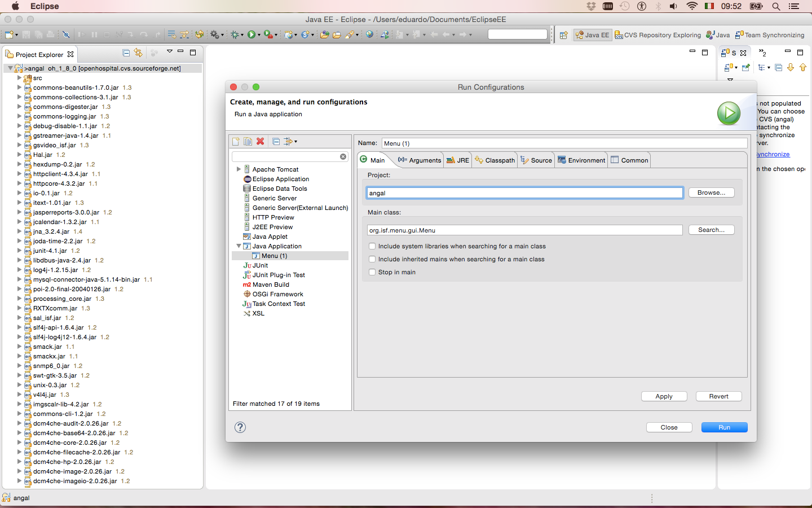Switch to the Common tab
Screen dimensions: 812x508
[629, 160]
